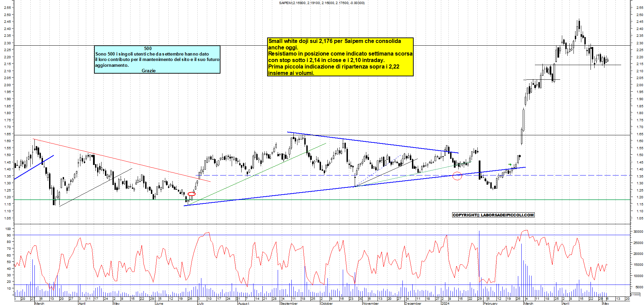This screenshot has width=644, height=305.
Task: Click the August month label on time axis
Action: coord(244,303)
